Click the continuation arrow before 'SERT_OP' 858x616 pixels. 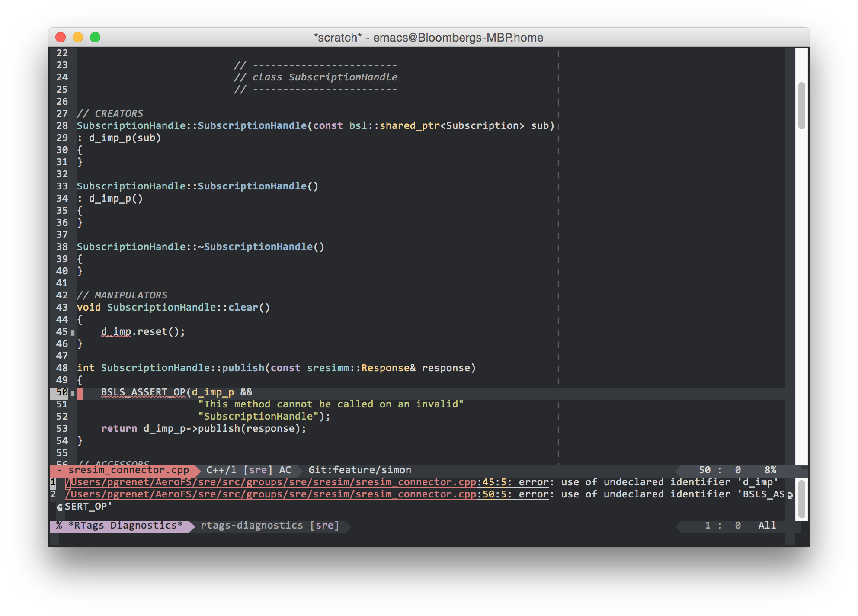click(60, 508)
